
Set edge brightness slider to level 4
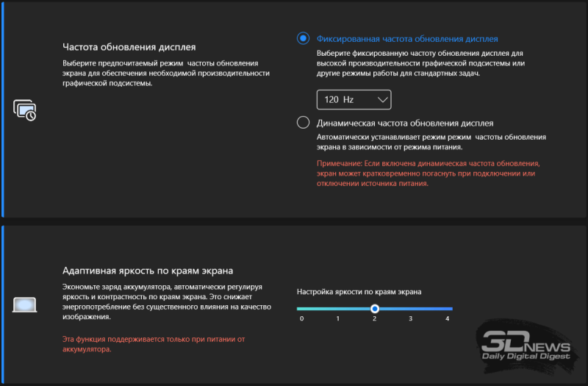tap(447, 309)
